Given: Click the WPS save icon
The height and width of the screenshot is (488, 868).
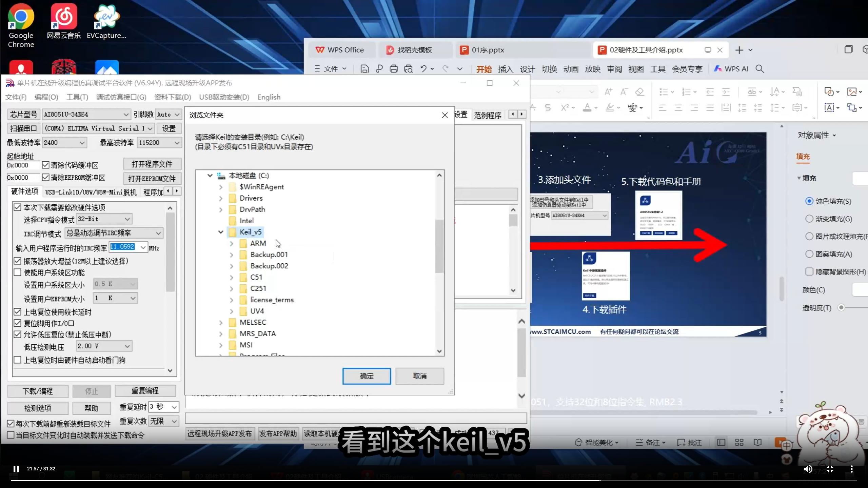Looking at the screenshot, I should click(x=364, y=69).
